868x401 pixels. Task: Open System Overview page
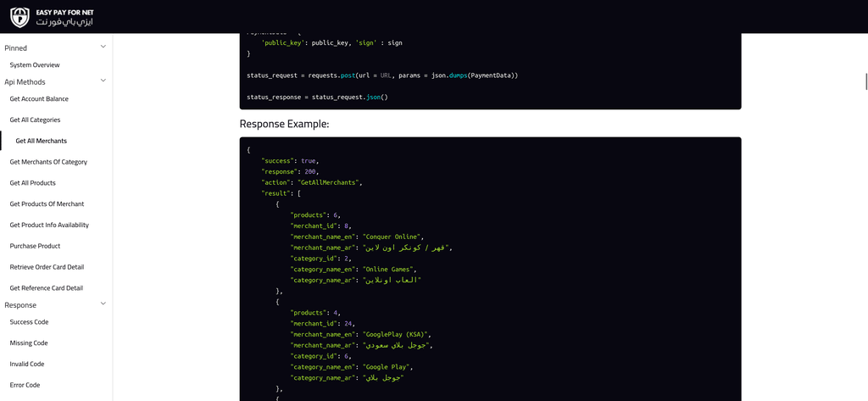[34, 65]
